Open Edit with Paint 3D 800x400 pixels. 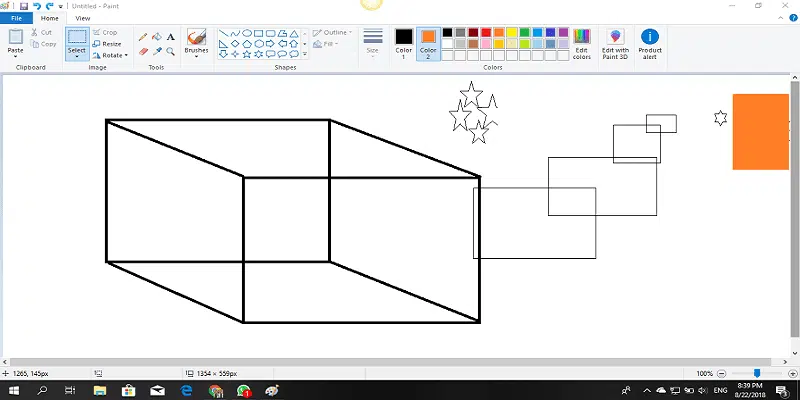pyautogui.click(x=615, y=43)
